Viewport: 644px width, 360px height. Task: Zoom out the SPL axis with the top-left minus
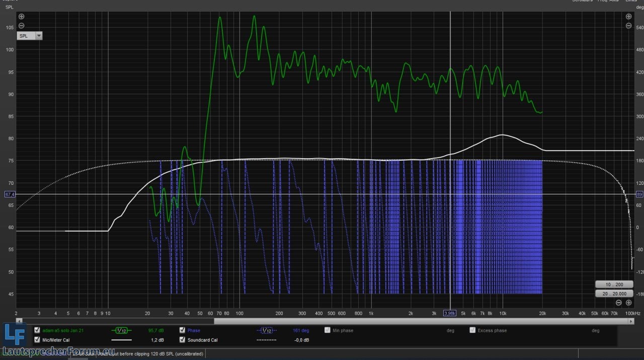(21, 26)
